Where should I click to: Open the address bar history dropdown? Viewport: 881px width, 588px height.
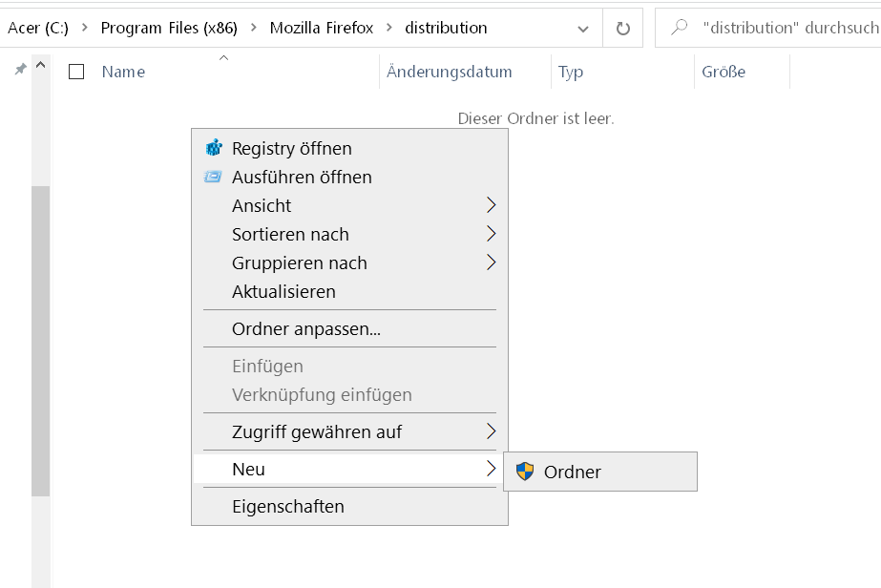pyautogui.click(x=583, y=29)
